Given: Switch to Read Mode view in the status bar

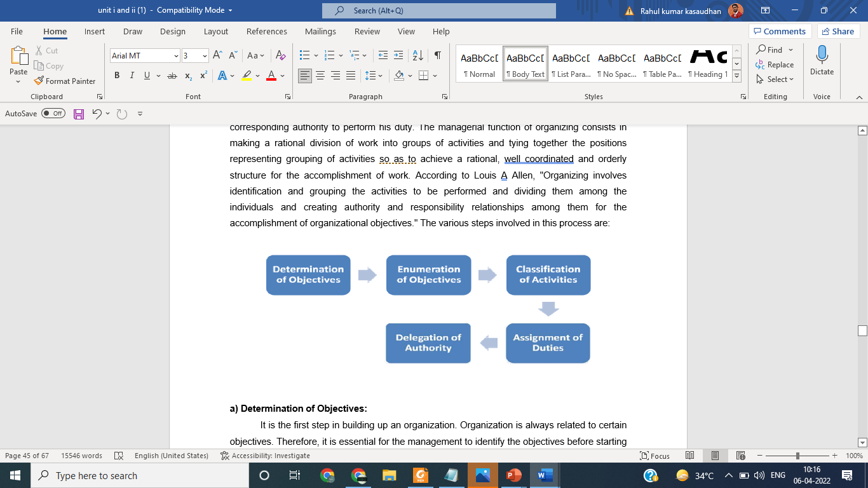Looking at the screenshot, I should pos(690,456).
